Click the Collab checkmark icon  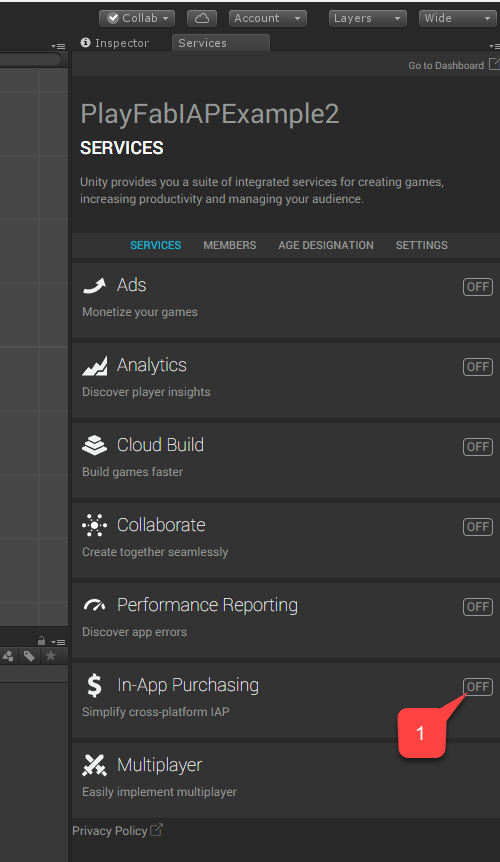tap(113, 18)
